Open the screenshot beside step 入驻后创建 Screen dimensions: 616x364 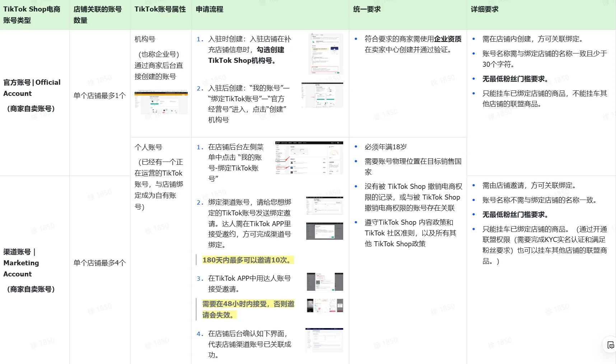pyautogui.click(x=322, y=95)
